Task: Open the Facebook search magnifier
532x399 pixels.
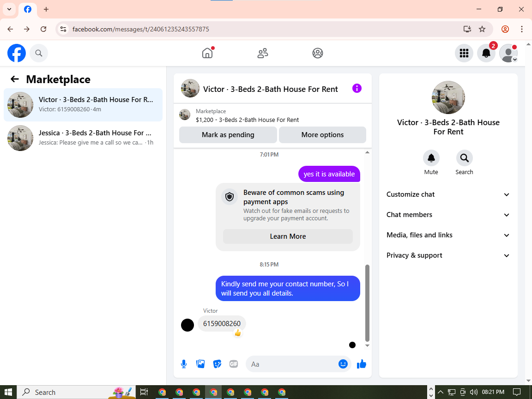Action: tap(39, 53)
